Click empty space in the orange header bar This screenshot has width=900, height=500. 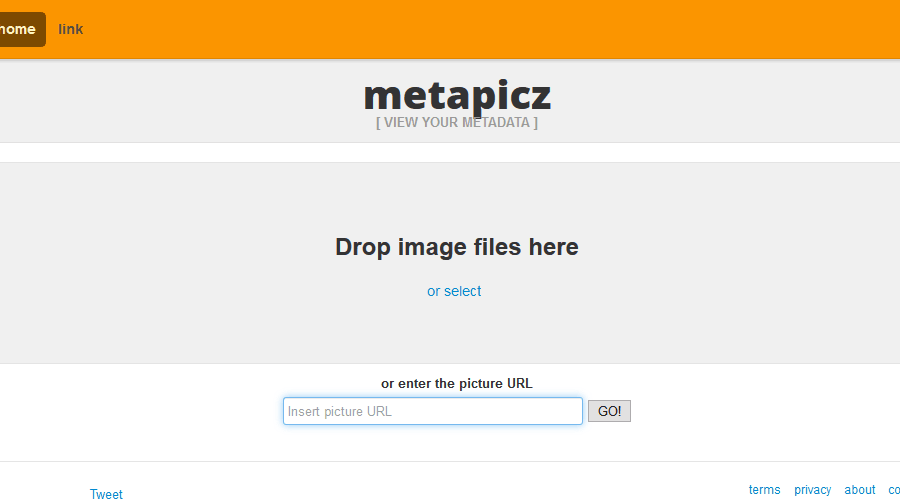pyautogui.click(x=488, y=29)
